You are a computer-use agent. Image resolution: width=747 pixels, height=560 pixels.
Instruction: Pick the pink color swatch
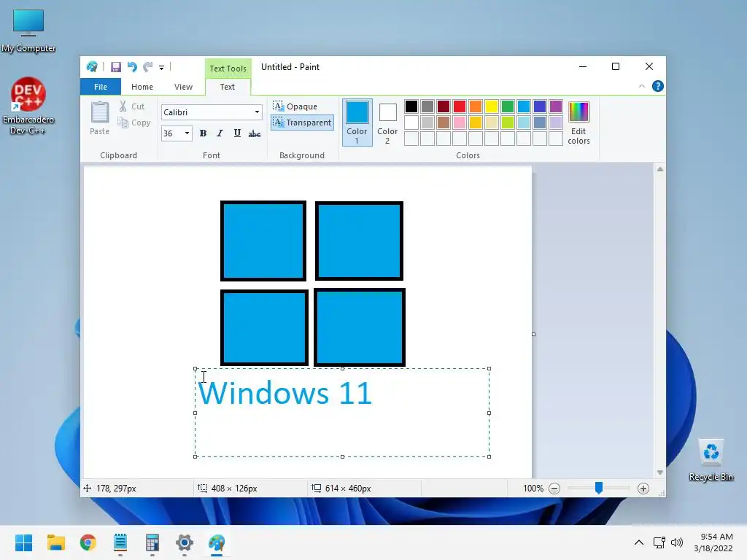point(460,122)
